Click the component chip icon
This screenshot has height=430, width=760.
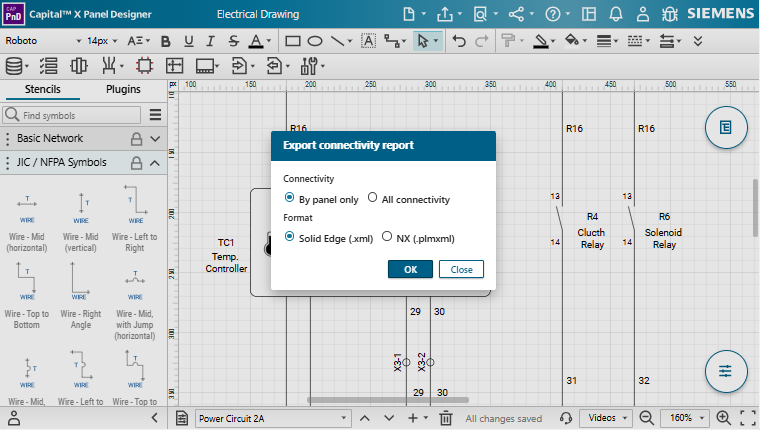[144, 65]
